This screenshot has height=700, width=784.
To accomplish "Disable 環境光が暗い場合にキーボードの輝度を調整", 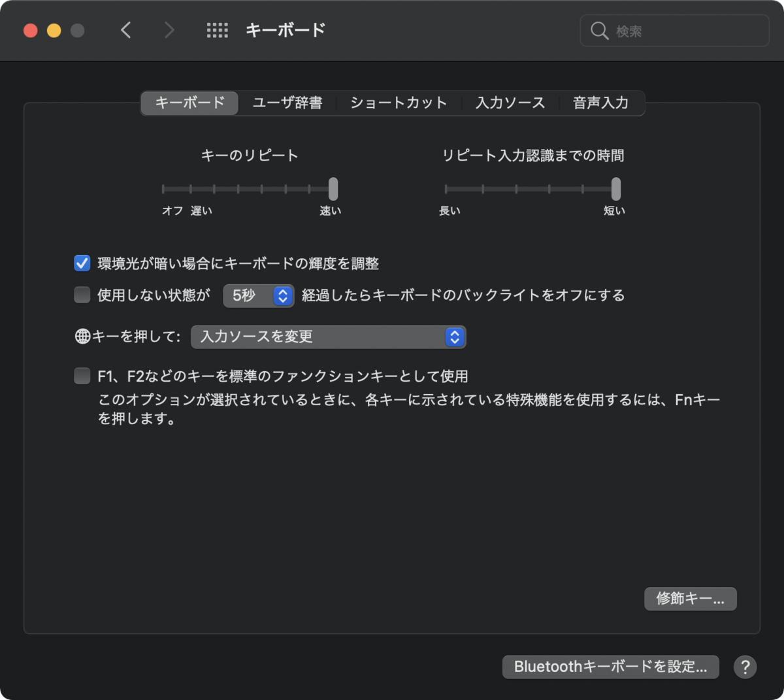I will tap(82, 263).
